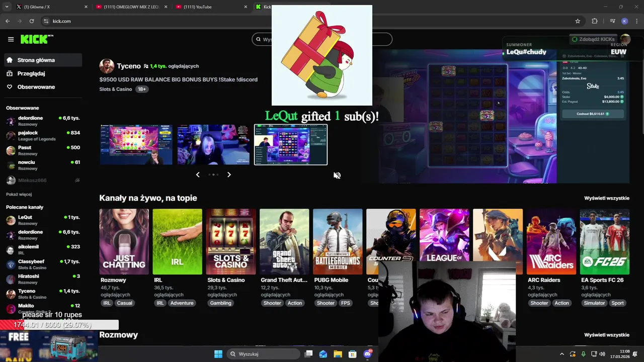Open the Chrome three-dot menu

point(636,21)
